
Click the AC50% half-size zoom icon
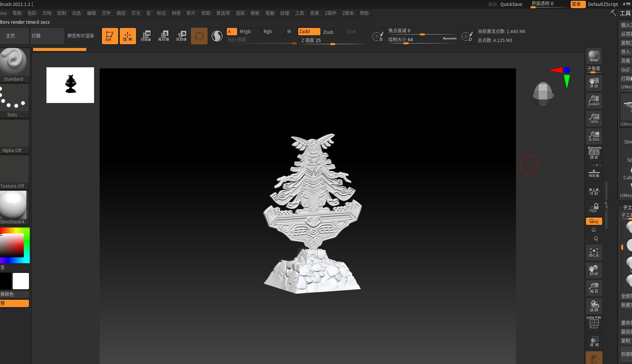point(594,136)
